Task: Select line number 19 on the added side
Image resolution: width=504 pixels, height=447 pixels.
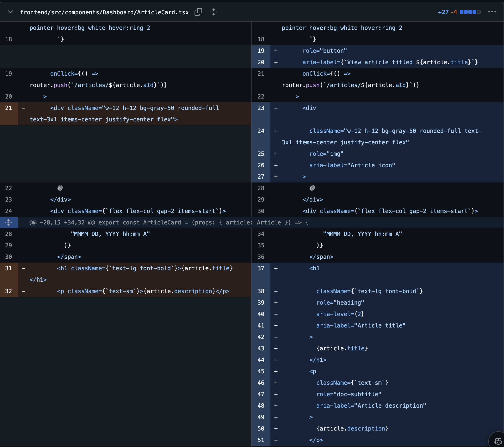Action: tap(261, 51)
